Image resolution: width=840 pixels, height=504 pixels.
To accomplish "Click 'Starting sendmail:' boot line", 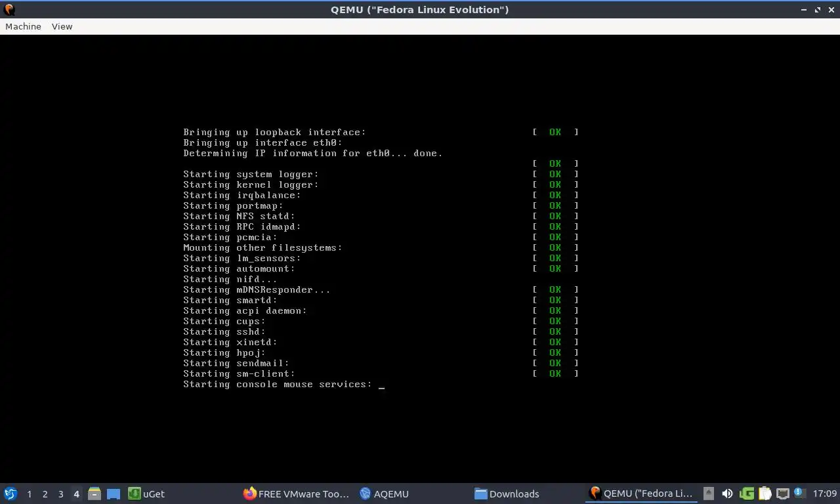I will coord(236,363).
